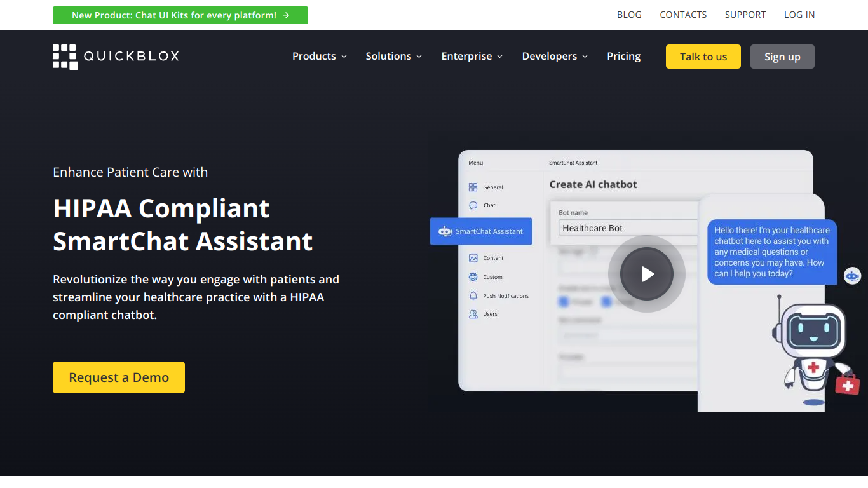Screen dimensions: 868x488
Task: Click the SmartChat Assistant tab title in mockup
Action: 573,163
